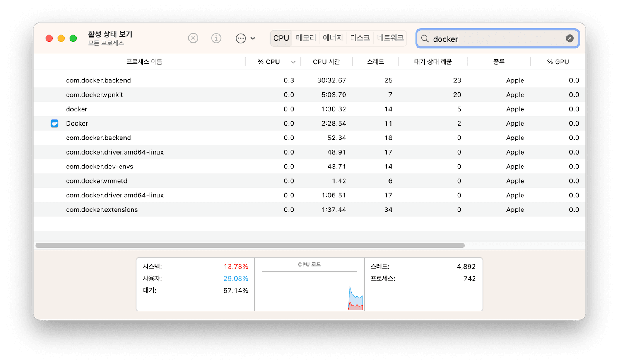Click the 프로세스 742 total
619x364 pixels.
470,279
